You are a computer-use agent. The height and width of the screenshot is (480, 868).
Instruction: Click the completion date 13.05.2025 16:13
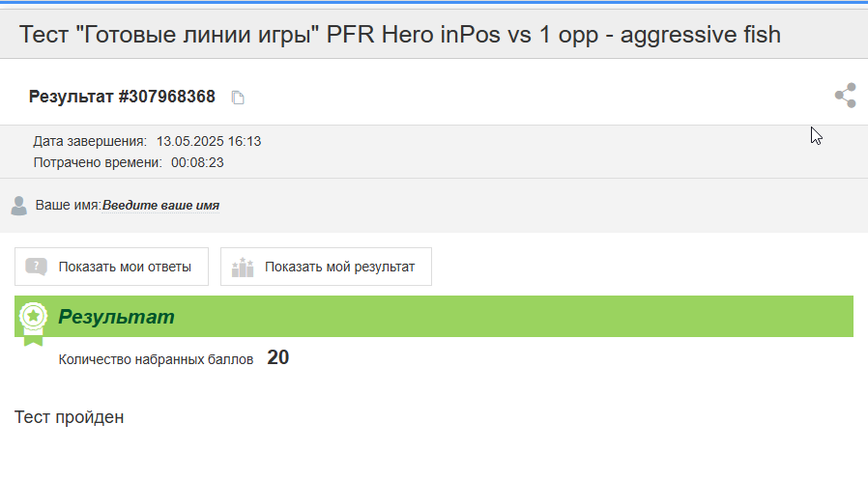click(x=209, y=141)
